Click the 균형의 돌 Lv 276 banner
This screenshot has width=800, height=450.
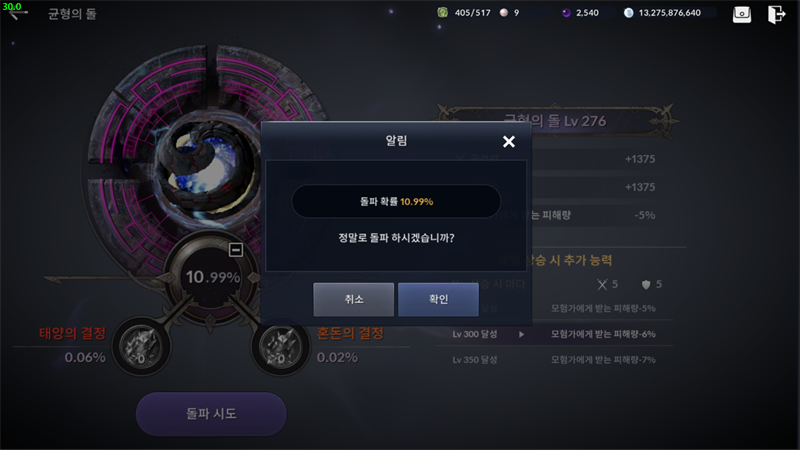click(555, 121)
